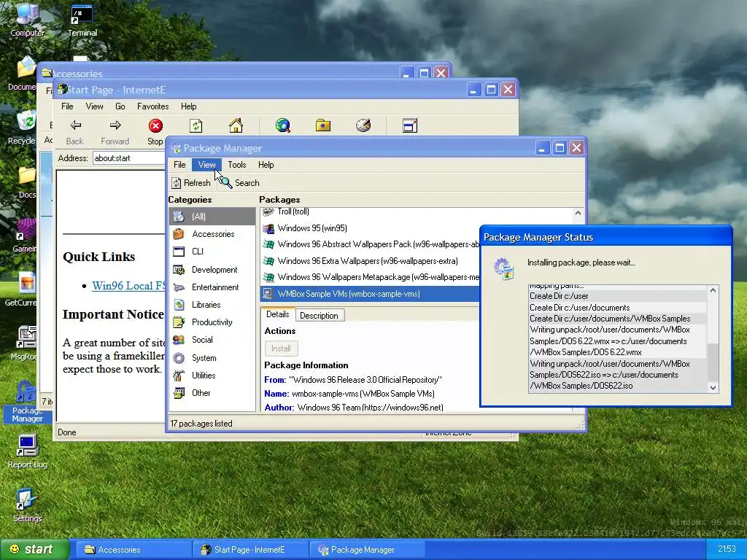Select the System category
747x560 pixels.
(212, 357)
